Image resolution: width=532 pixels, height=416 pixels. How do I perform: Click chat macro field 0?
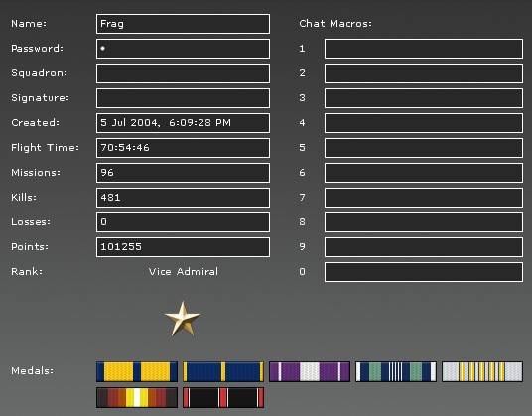(x=424, y=272)
